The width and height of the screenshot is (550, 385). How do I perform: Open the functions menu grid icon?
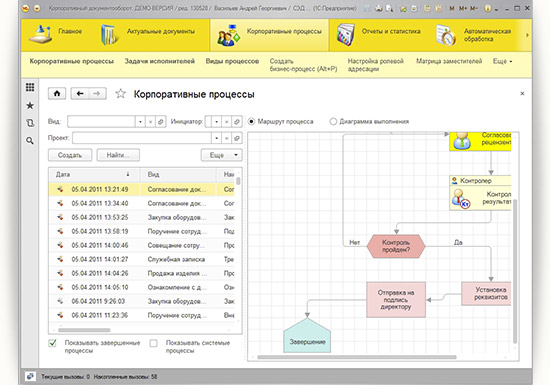click(x=30, y=87)
